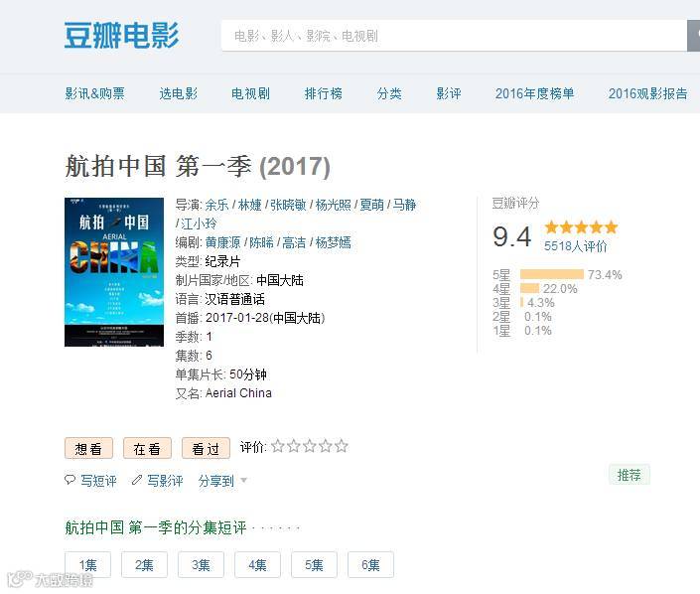
Task: Expand the 分享到 dropdown
Action: tap(222, 481)
